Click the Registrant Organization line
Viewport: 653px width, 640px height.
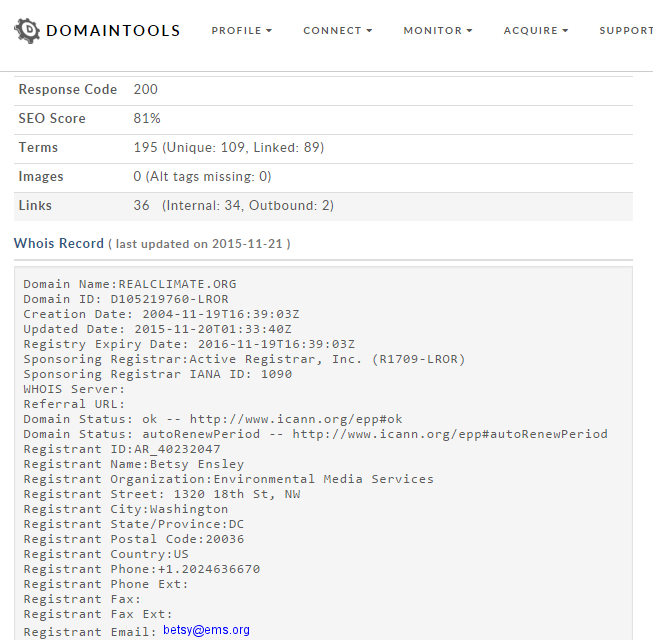229,479
